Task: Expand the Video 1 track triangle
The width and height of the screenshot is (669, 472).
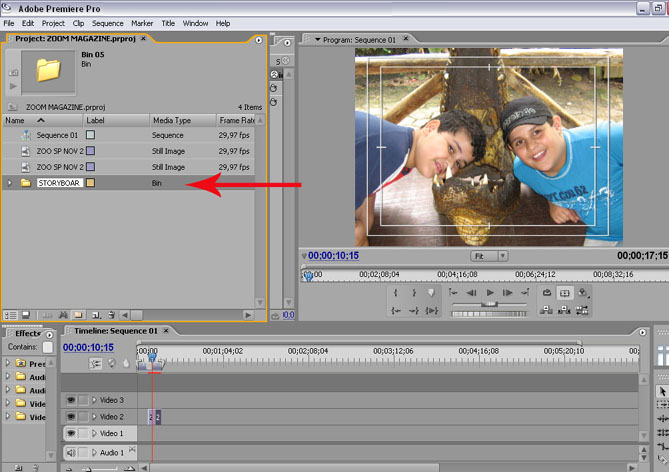Action: pyautogui.click(x=95, y=433)
